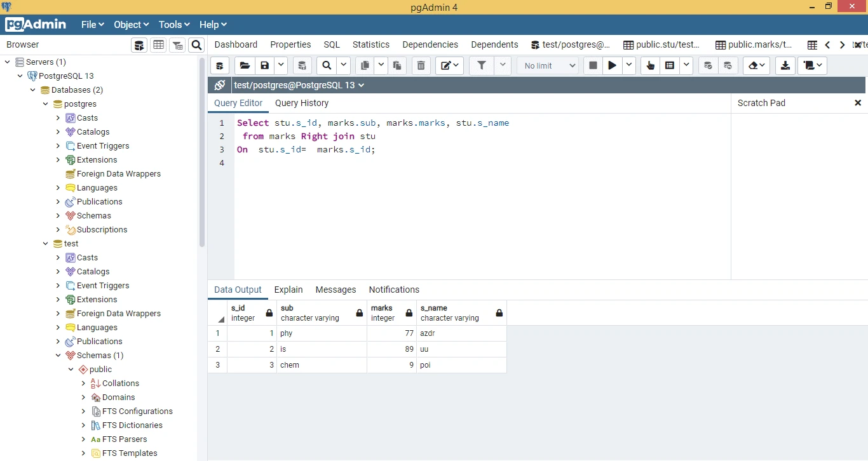
Task: Expand the save options dropdown arrow
Action: pyautogui.click(x=280, y=65)
